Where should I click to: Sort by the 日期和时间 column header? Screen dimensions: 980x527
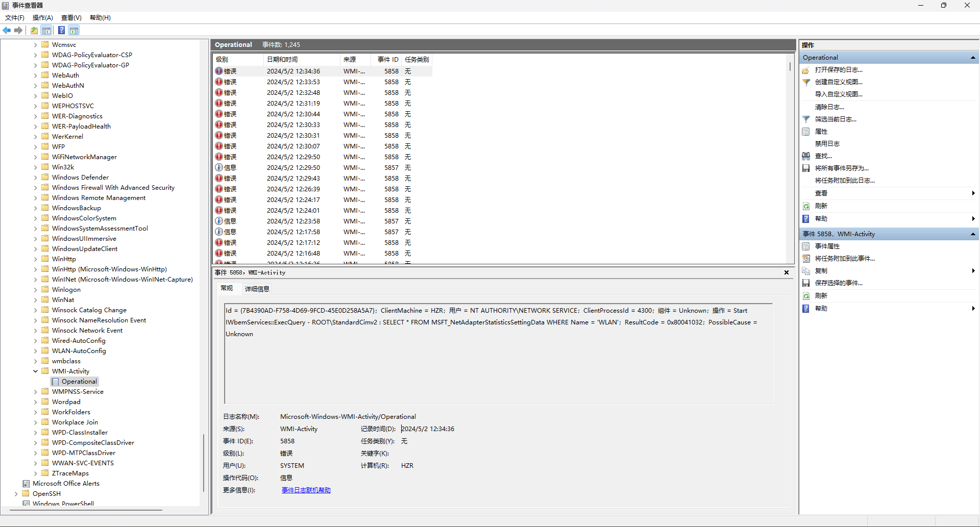pyautogui.click(x=301, y=60)
